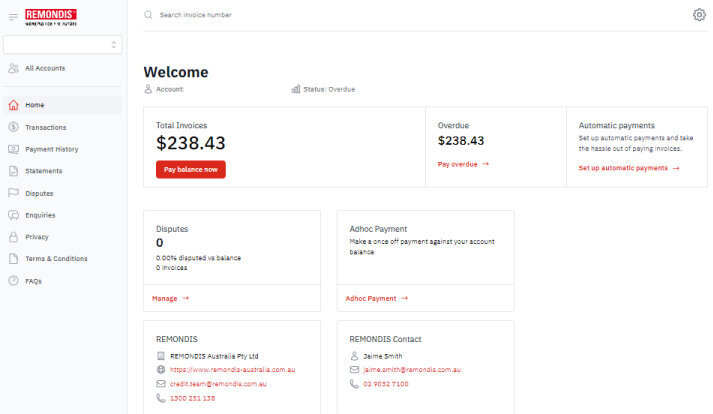Click the Welcome heading
This screenshot has height=414, width=713.
point(176,72)
